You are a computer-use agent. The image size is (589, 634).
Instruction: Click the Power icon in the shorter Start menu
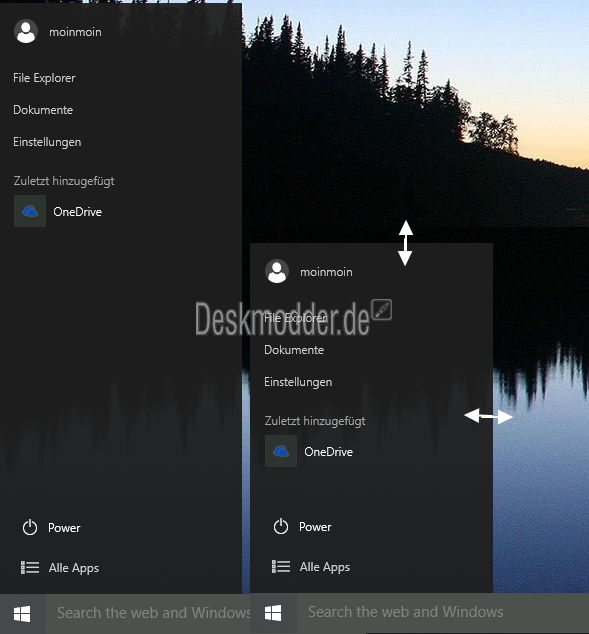(281, 526)
